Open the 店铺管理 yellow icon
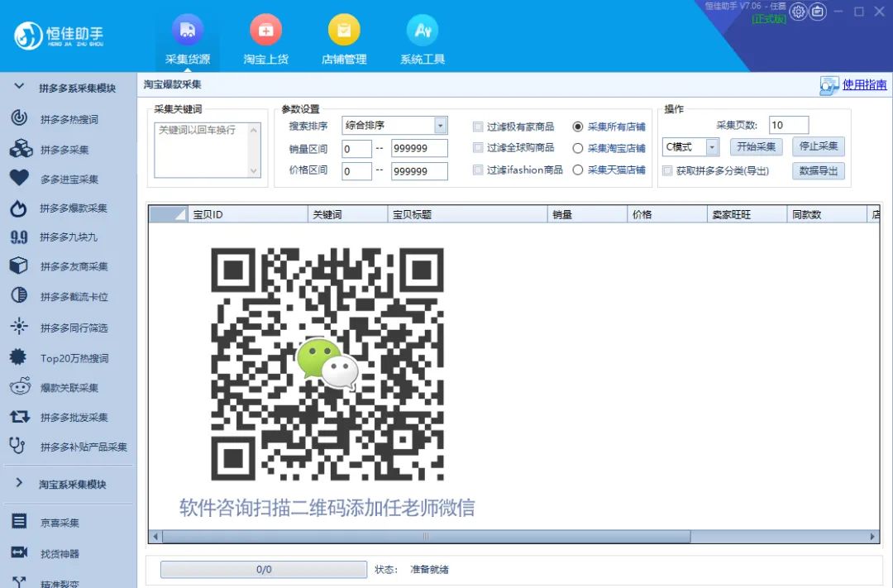 coord(344,30)
